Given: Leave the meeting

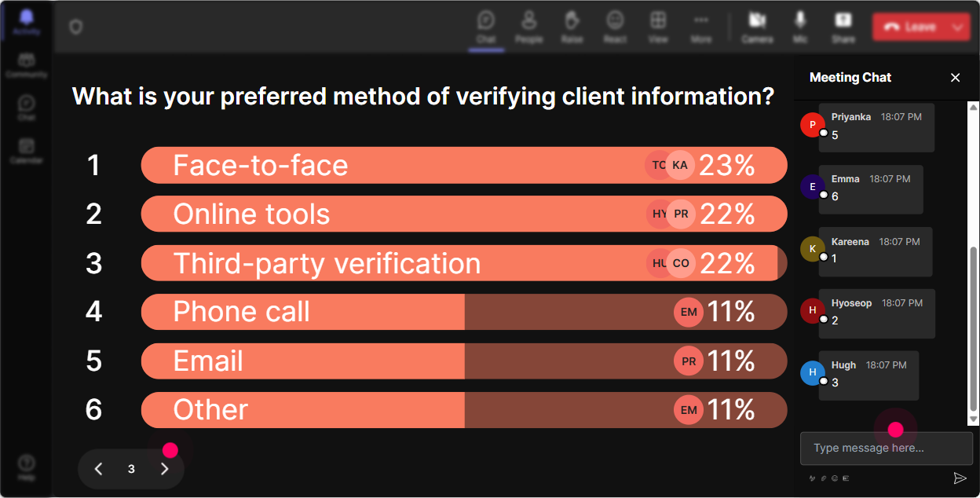Looking at the screenshot, I should click(x=910, y=27).
